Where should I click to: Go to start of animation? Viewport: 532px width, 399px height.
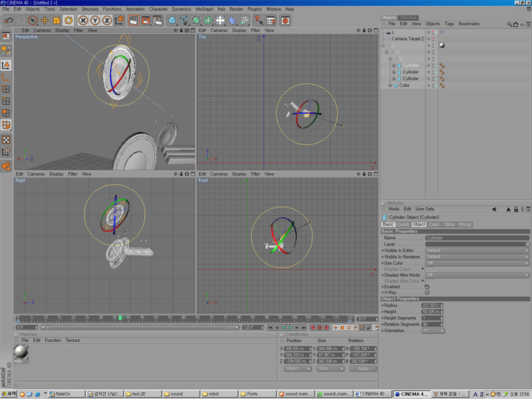pyautogui.click(x=270, y=328)
